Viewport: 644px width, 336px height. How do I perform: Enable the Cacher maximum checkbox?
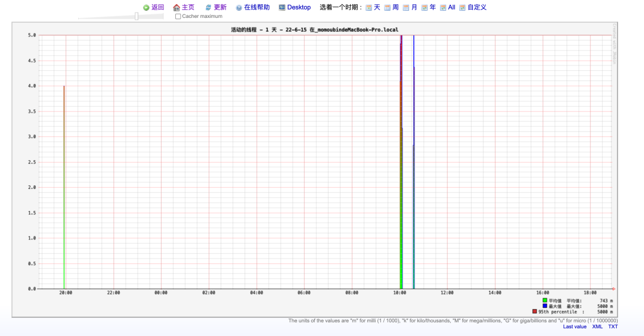point(178,17)
